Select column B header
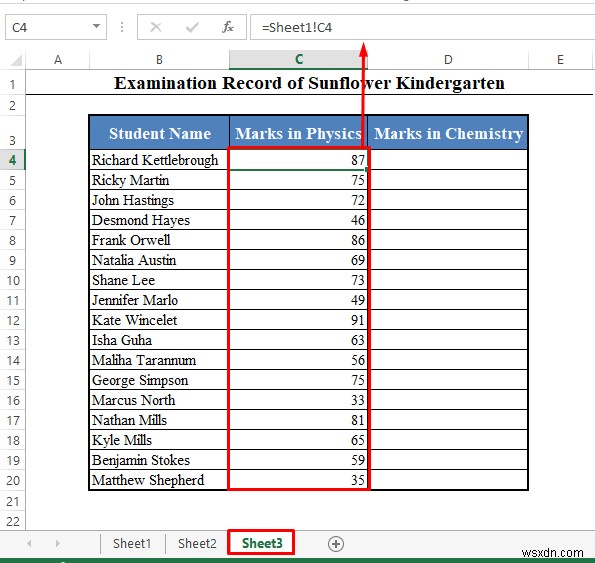 tap(159, 60)
